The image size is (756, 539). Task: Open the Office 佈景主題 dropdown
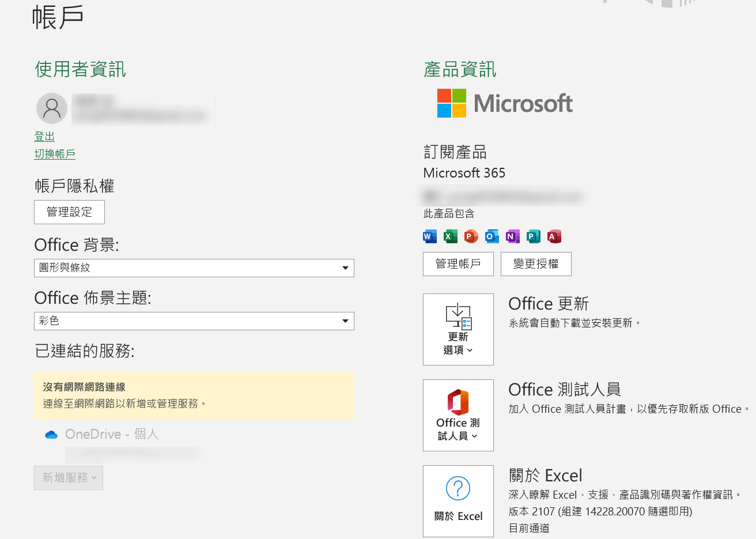[x=194, y=321]
